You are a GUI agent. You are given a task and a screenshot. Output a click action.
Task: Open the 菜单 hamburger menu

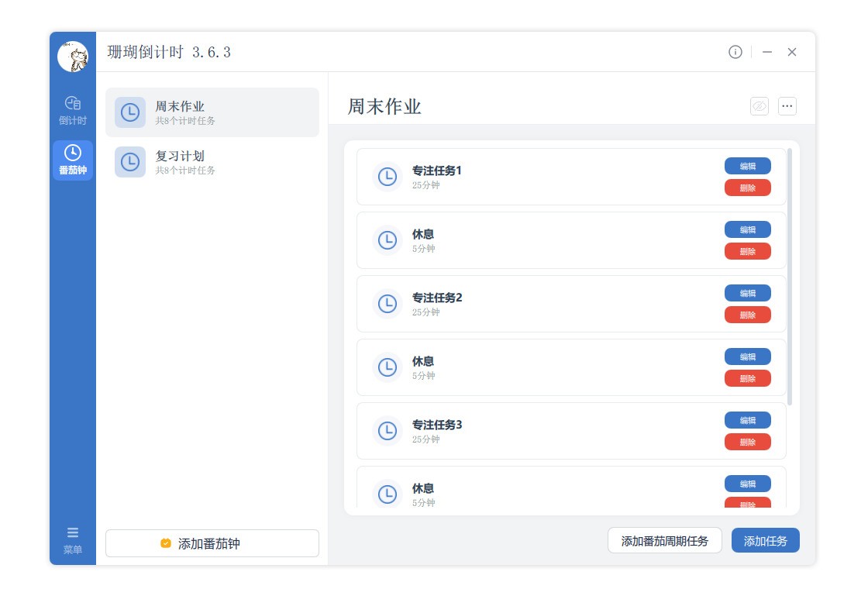(x=73, y=540)
